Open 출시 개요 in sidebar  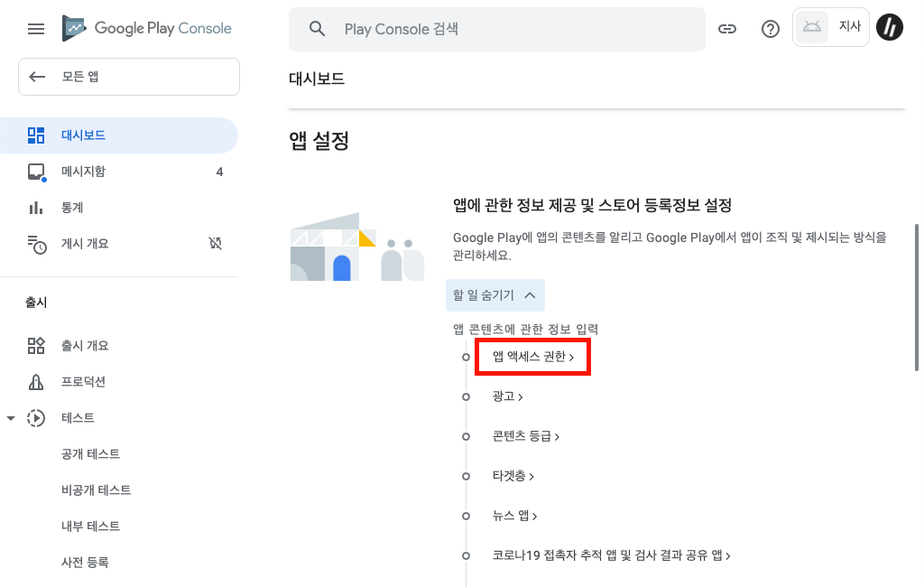coord(85,346)
